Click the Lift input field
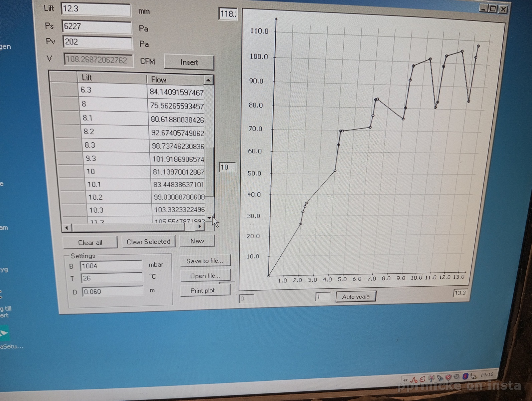 click(x=96, y=9)
